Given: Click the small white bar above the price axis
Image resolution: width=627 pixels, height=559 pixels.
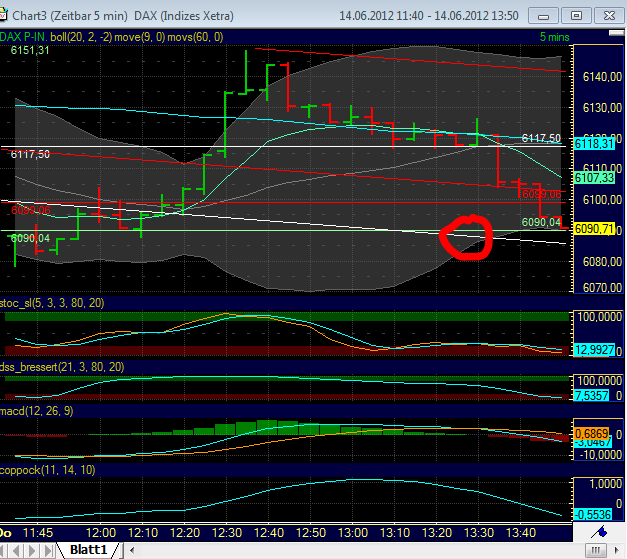Looking at the screenshot, I should pos(616,33).
